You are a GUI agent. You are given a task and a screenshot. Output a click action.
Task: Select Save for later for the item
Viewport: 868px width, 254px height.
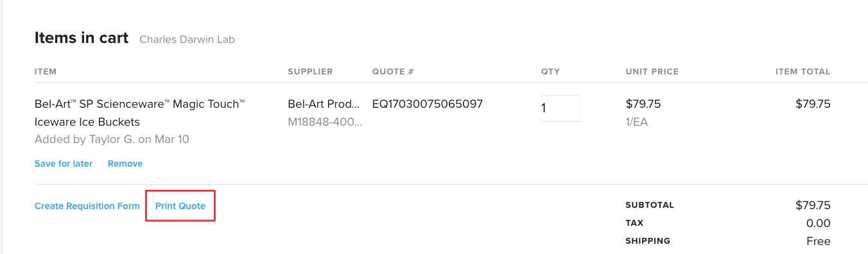pos(64,164)
